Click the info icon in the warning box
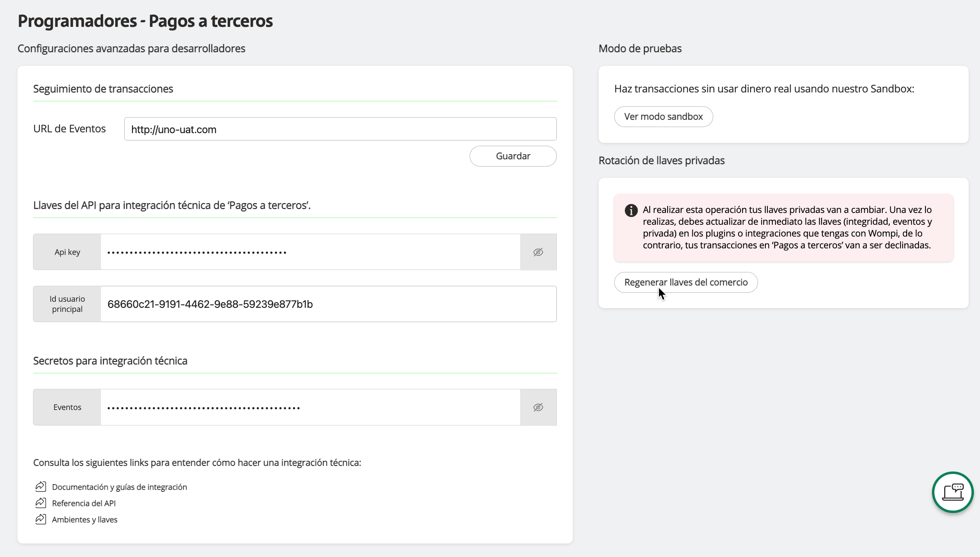Viewport: 980px width, 557px height. (631, 210)
